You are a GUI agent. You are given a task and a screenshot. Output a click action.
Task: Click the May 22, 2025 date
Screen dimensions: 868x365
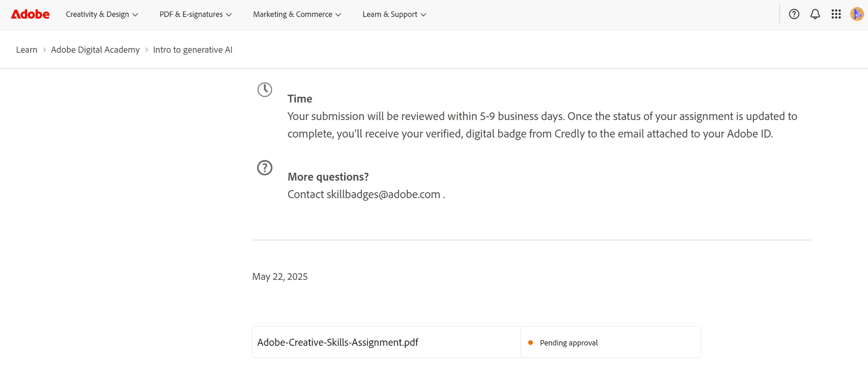pyautogui.click(x=280, y=277)
